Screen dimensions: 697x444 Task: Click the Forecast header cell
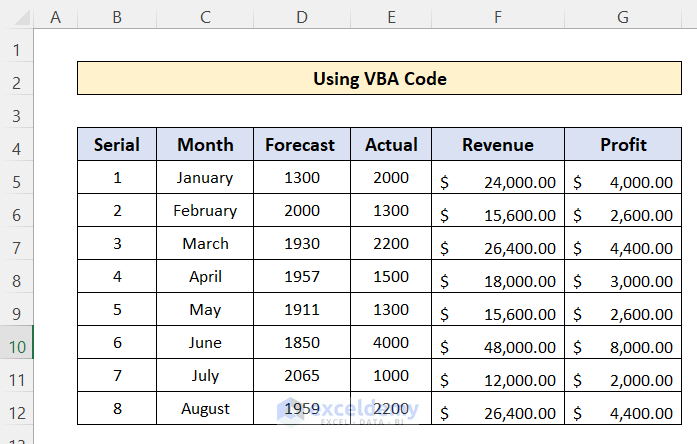point(301,145)
